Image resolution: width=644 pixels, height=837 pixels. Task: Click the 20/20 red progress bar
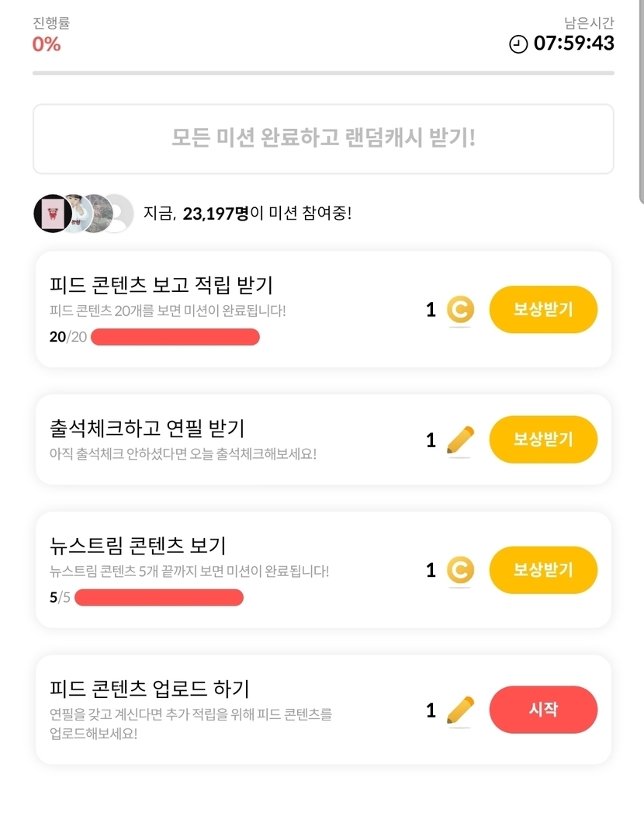pos(175,337)
